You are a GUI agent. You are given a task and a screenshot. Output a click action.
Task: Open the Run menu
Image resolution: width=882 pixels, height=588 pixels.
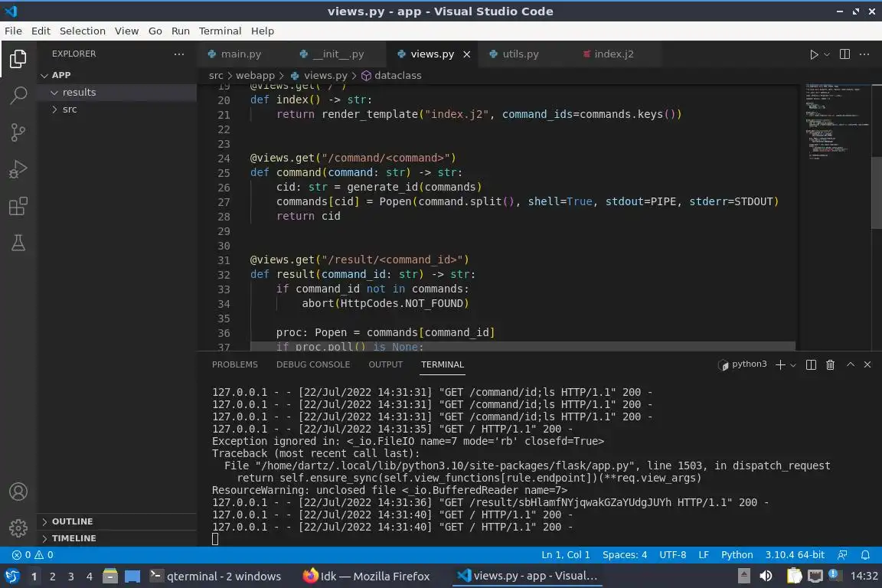pyautogui.click(x=181, y=31)
